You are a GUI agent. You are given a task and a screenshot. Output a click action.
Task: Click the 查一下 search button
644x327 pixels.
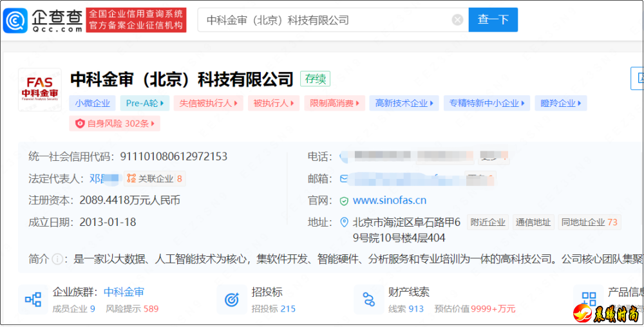(493, 20)
